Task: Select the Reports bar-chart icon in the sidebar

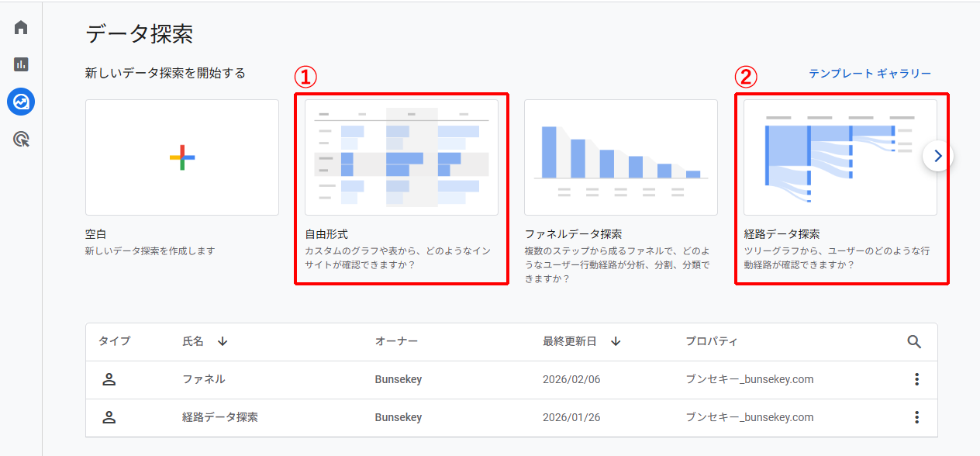Action: [19, 64]
